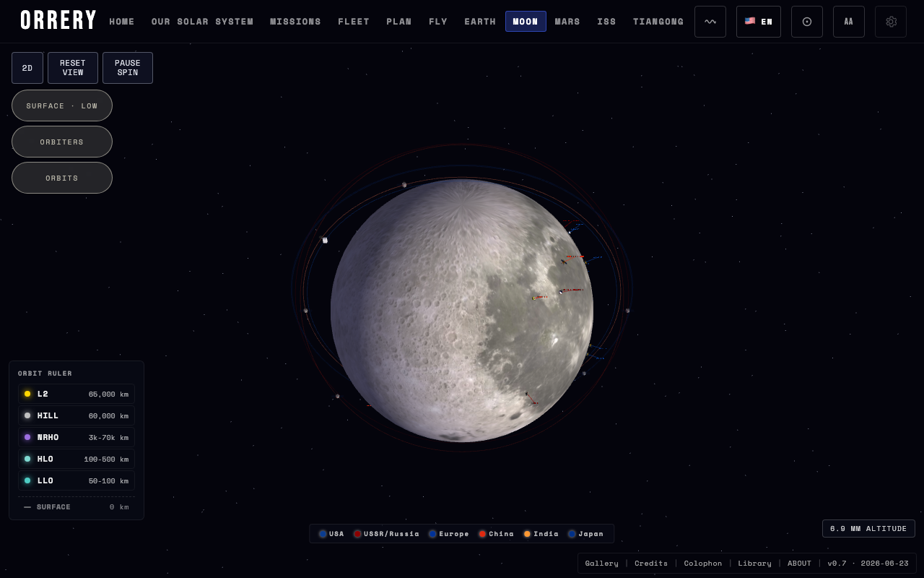Click the India legend dot
This screenshot has height=578, width=924.
(x=527, y=534)
